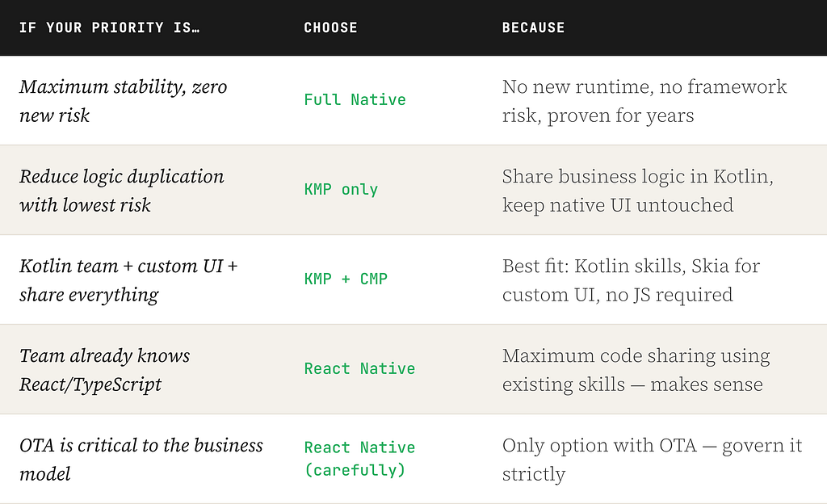
Task: Click the 'KMP + CMP' choice
Action: pos(346,279)
